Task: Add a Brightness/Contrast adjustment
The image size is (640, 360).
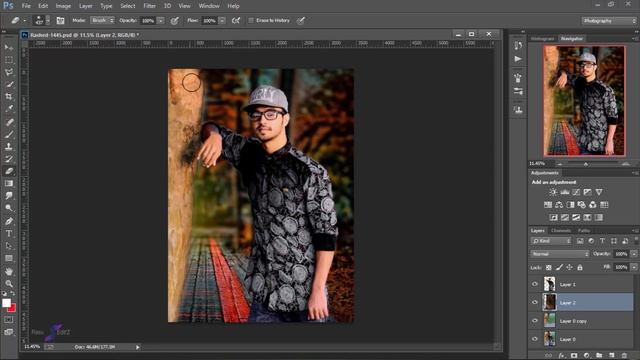Action: 553,192
